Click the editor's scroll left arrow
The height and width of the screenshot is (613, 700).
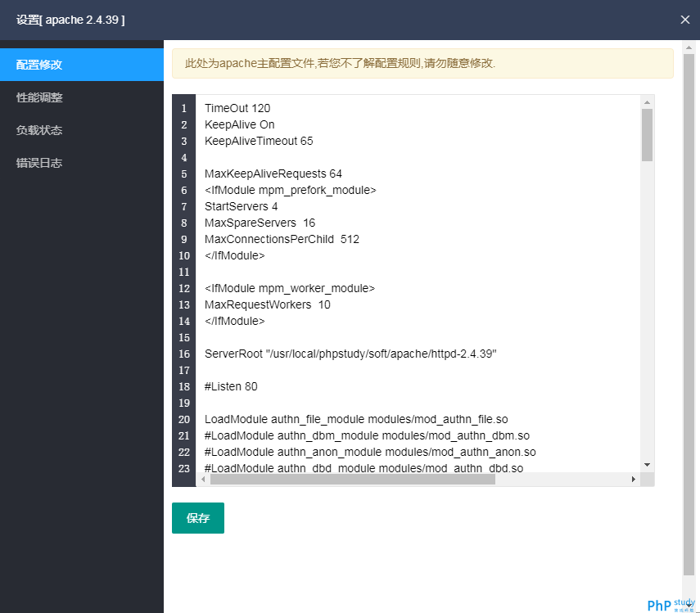tap(203, 480)
